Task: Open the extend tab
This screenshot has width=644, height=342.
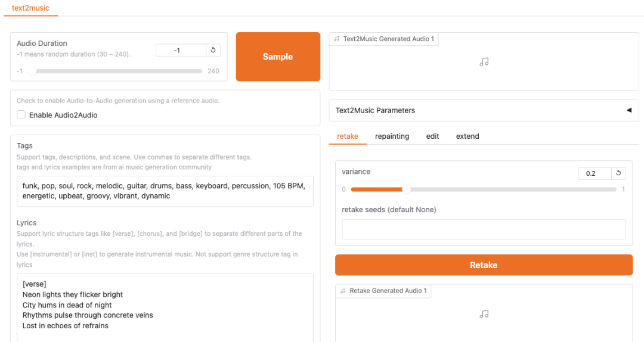Action: pyautogui.click(x=467, y=136)
